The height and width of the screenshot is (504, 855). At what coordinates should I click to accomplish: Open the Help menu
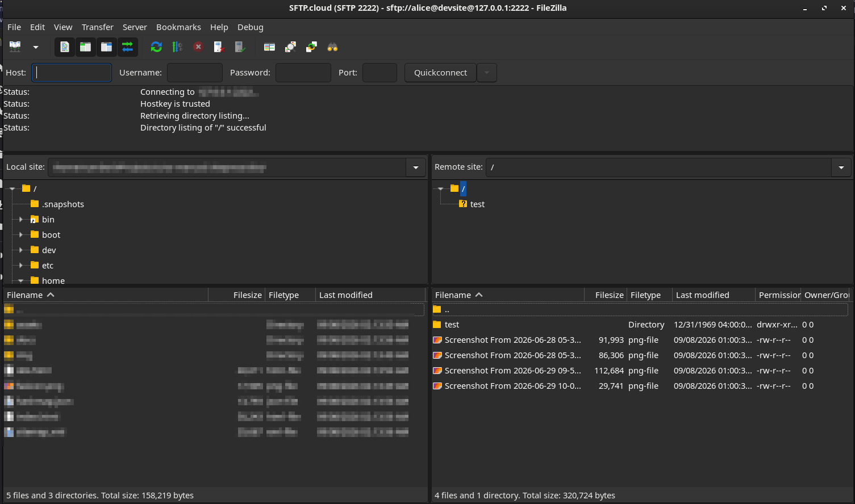coord(219,27)
